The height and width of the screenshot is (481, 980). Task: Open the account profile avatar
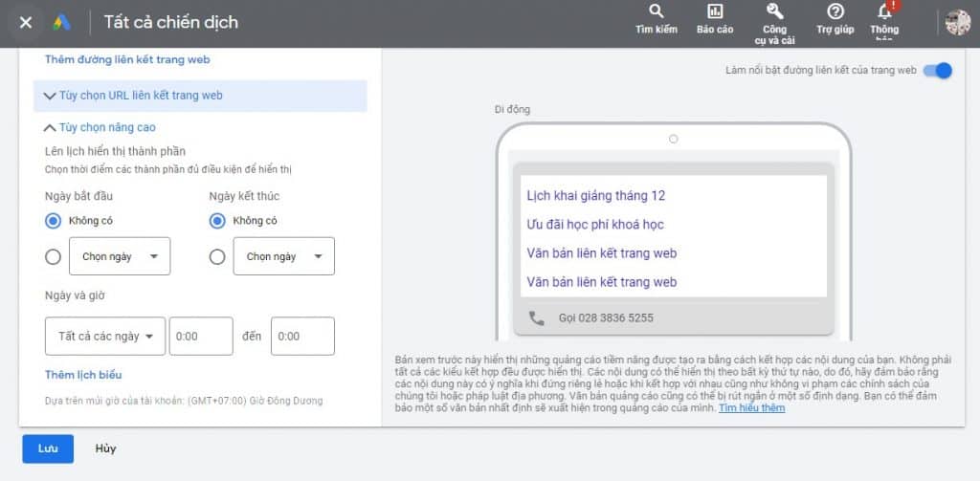957,23
